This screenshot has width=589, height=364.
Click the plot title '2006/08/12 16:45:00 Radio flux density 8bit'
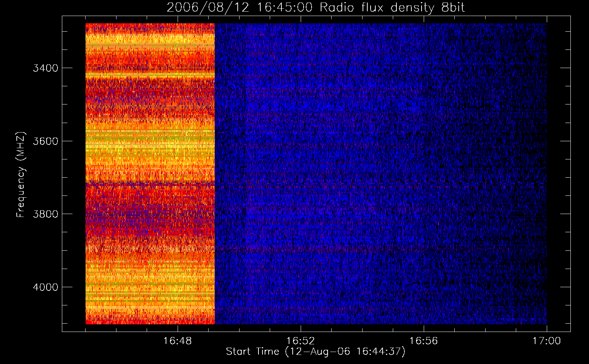[x=316, y=8]
